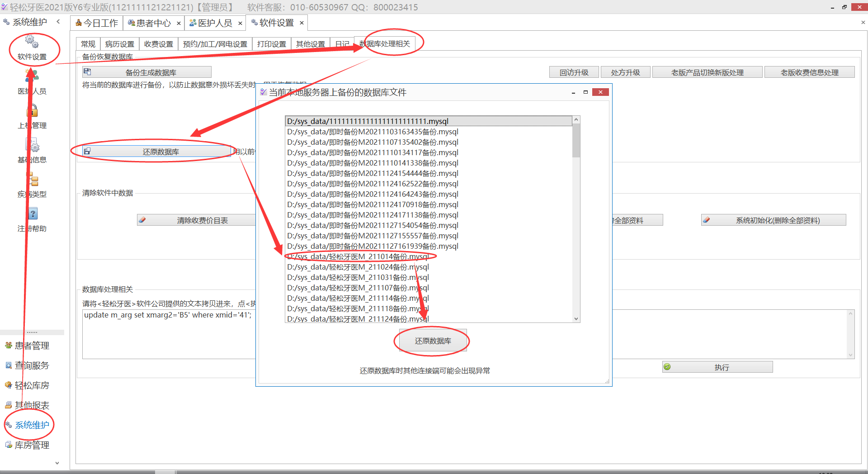The width and height of the screenshot is (868, 474).
Task: Open the 常规 settings tab
Action: click(88, 44)
